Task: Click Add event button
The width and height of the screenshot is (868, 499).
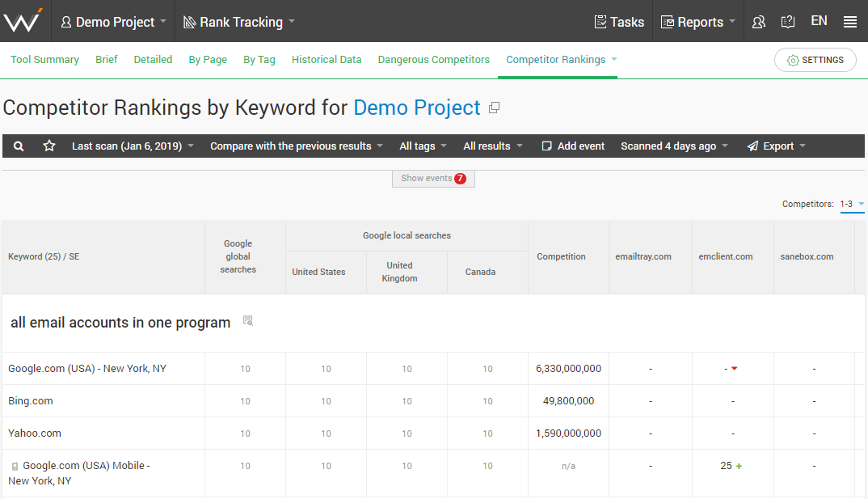Action: [574, 146]
